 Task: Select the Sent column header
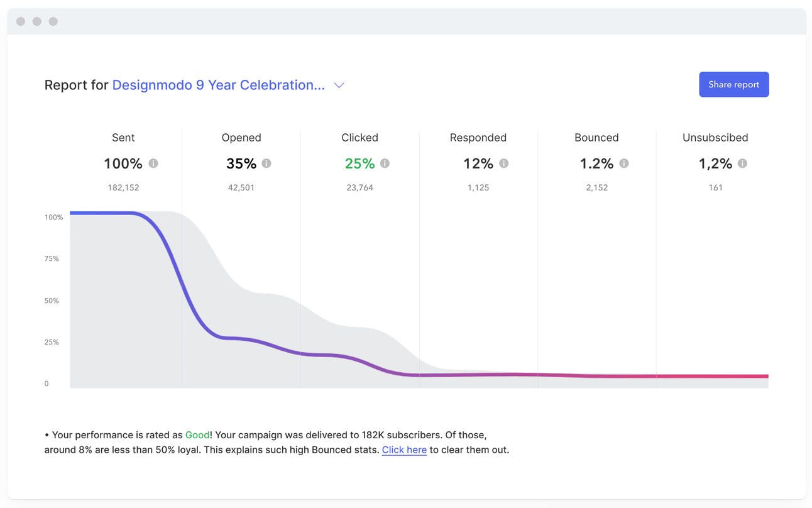[123, 138]
